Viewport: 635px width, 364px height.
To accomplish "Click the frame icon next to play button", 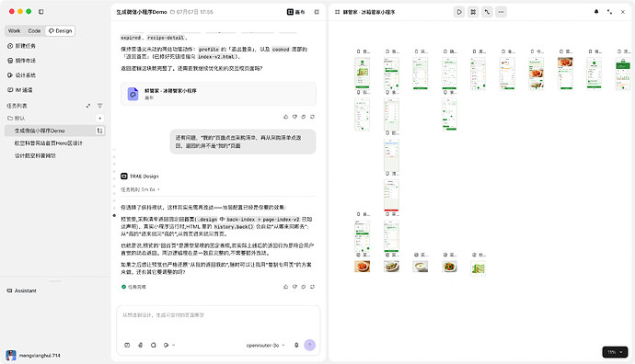I will tap(473, 12).
